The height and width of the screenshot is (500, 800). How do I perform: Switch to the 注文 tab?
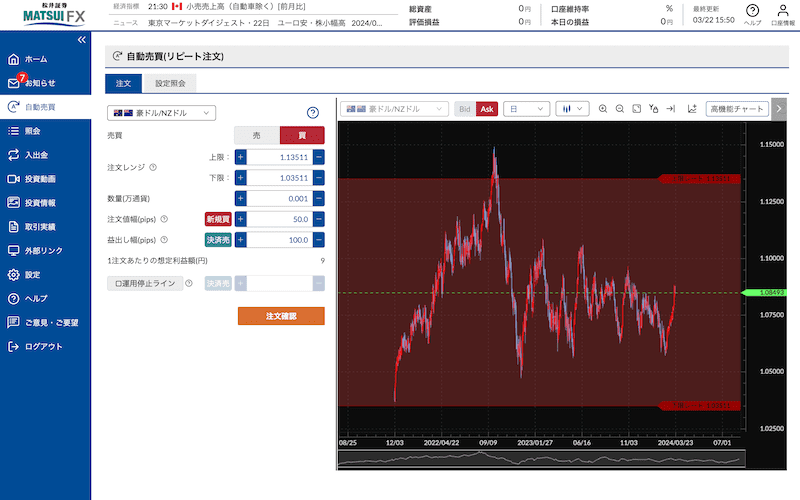(x=123, y=83)
